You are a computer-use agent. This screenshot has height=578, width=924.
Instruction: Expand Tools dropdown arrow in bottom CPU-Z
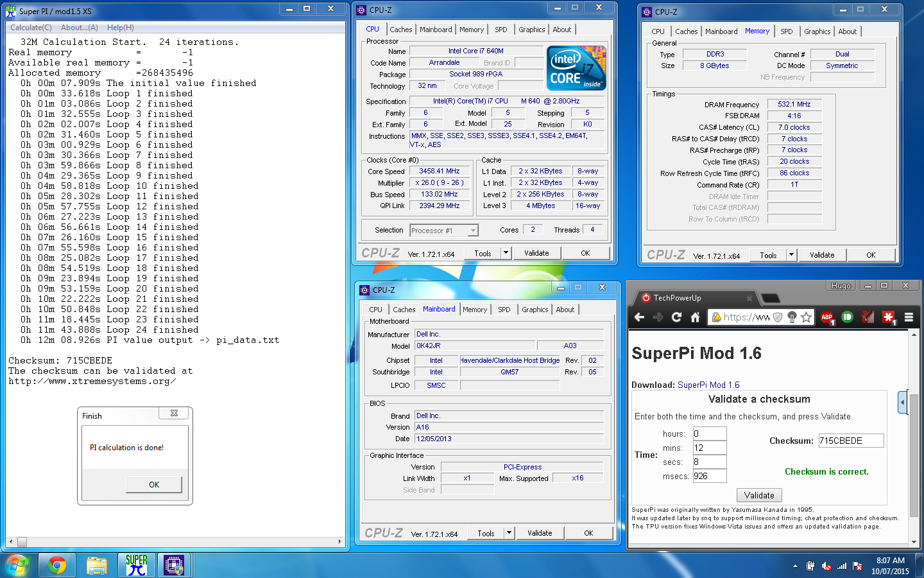pos(509,533)
